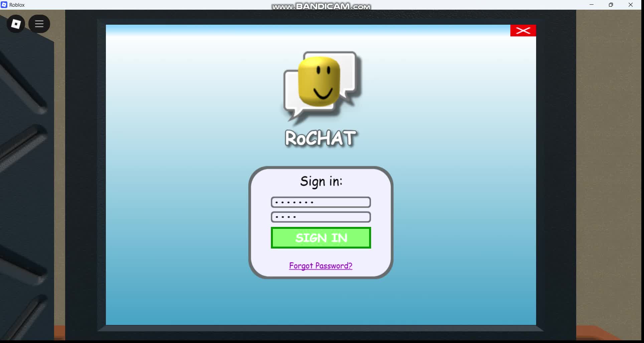Screen dimensions: 644x343
Task: Click the yellow noob head logo
Action: (x=319, y=81)
